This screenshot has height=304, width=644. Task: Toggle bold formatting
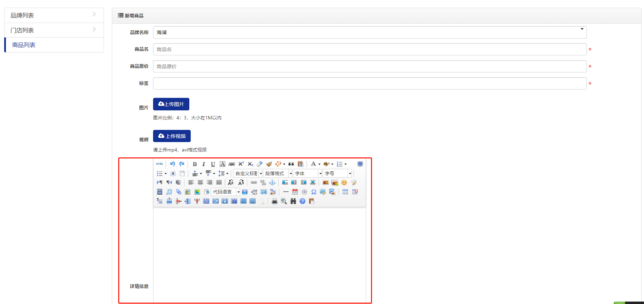[x=195, y=164]
